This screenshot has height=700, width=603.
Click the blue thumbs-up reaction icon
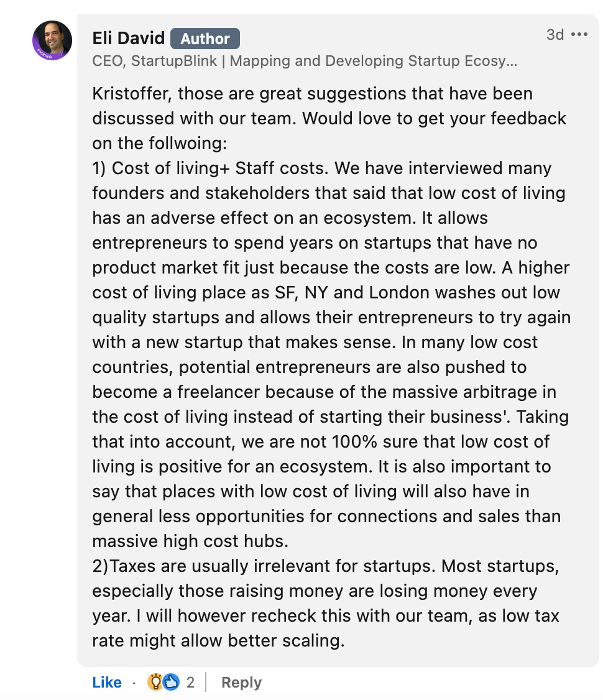coord(171,682)
